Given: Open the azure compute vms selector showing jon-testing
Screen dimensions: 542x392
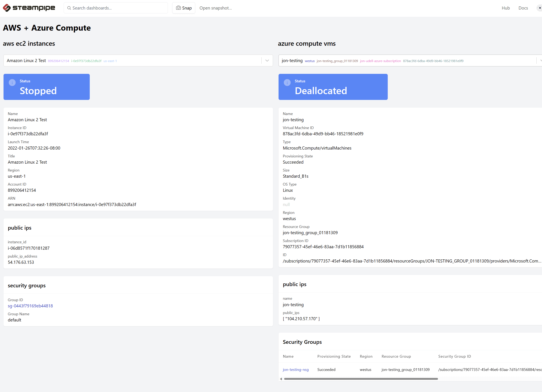Looking at the screenshot, I should coord(406,60).
